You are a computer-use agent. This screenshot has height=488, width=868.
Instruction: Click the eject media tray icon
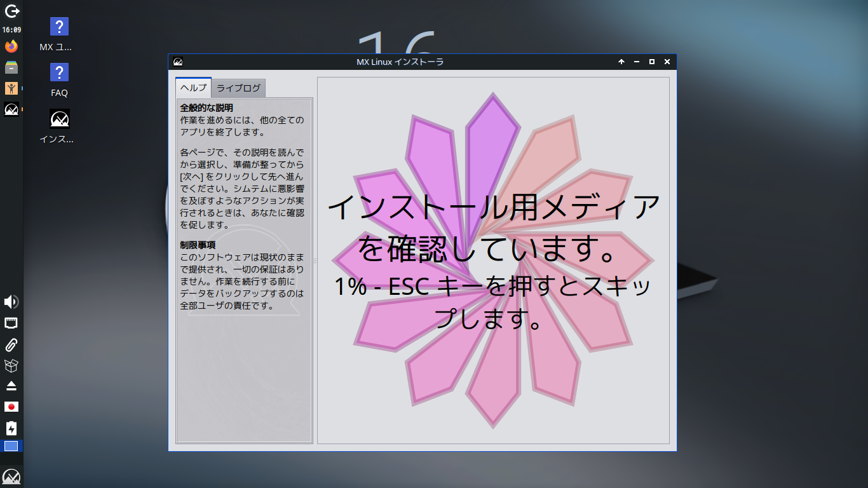tap(11, 386)
